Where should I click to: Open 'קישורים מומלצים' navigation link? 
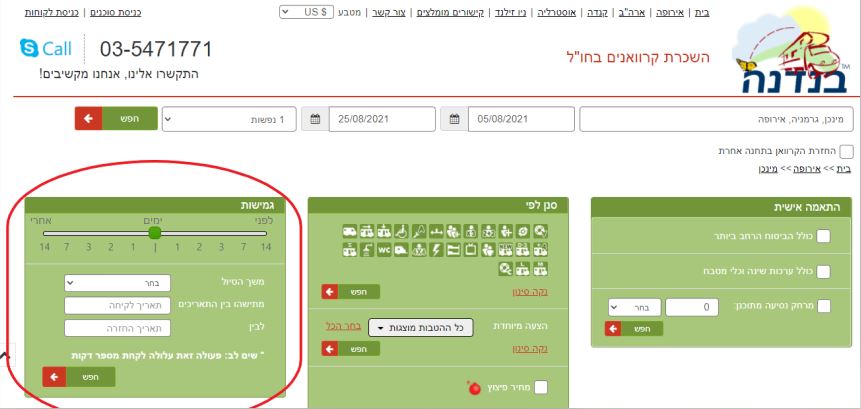(448, 12)
